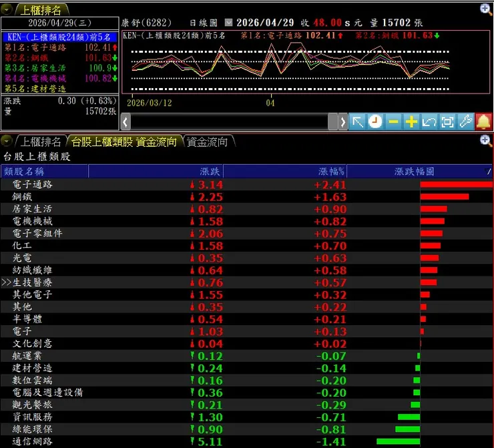Select 通信網路 sector row
The width and height of the screenshot is (494, 448).
pos(247,441)
